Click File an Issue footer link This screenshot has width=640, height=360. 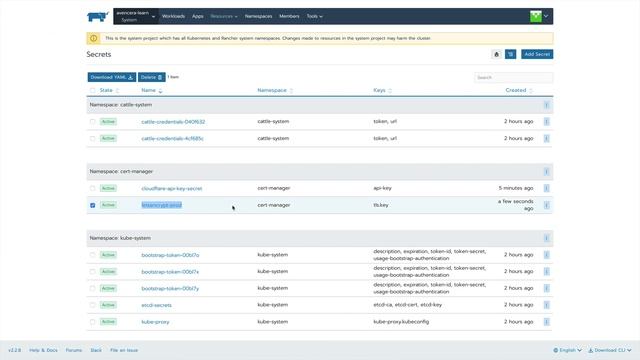[x=124, y=350]
